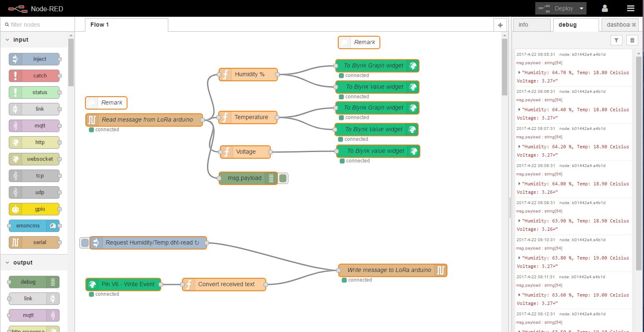Open the Deploy options dropdown arrow
The width and height of the screenshot is (644, 332).
[582, 8]
